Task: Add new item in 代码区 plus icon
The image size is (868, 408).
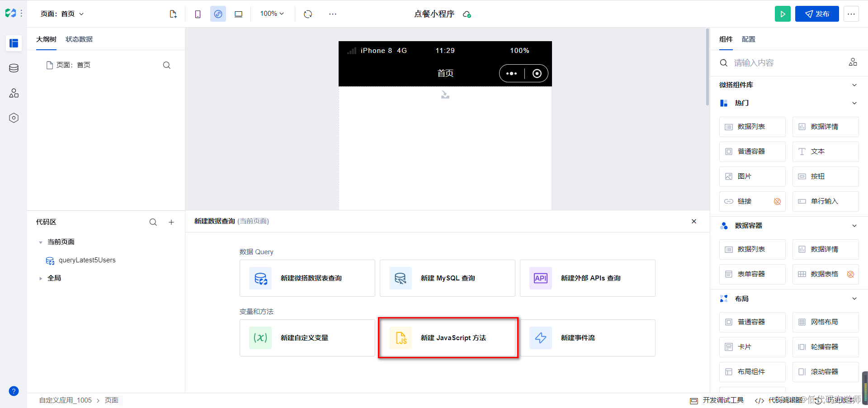Action: 171,222
